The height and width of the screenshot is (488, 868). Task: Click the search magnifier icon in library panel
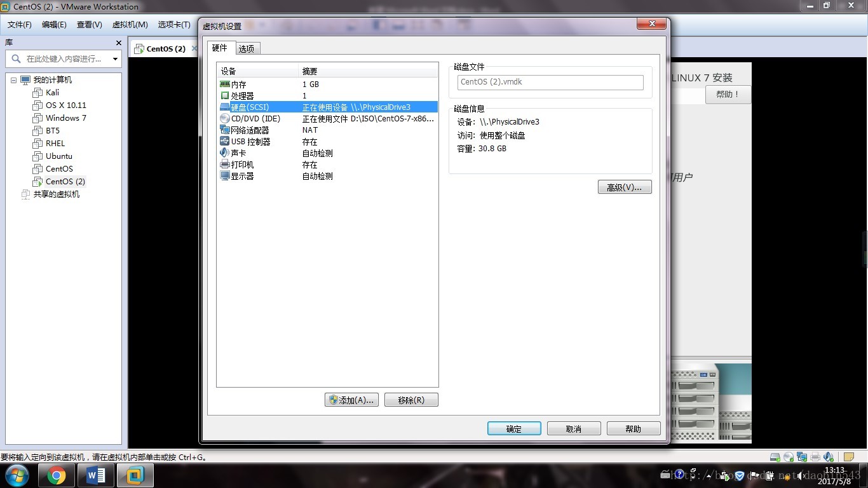coord(15,58)
